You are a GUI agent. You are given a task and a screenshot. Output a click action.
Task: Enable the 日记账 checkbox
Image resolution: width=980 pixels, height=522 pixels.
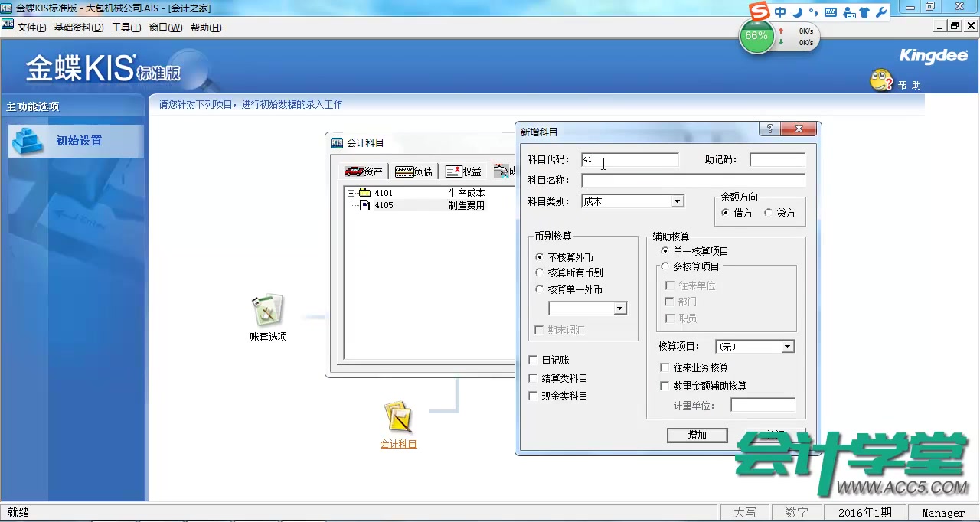tap(533, 360)
